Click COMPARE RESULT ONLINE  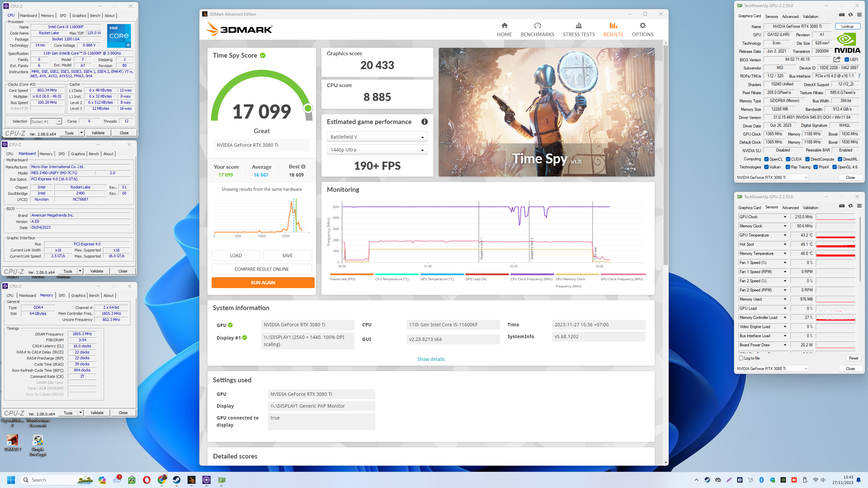coord(261,269)
